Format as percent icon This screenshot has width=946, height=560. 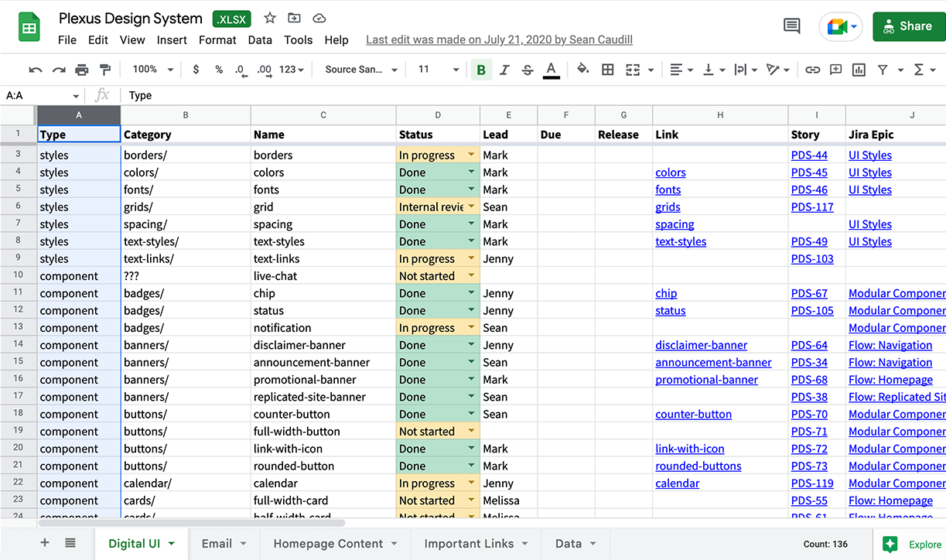pyautogui.click(x=219, y=70)
